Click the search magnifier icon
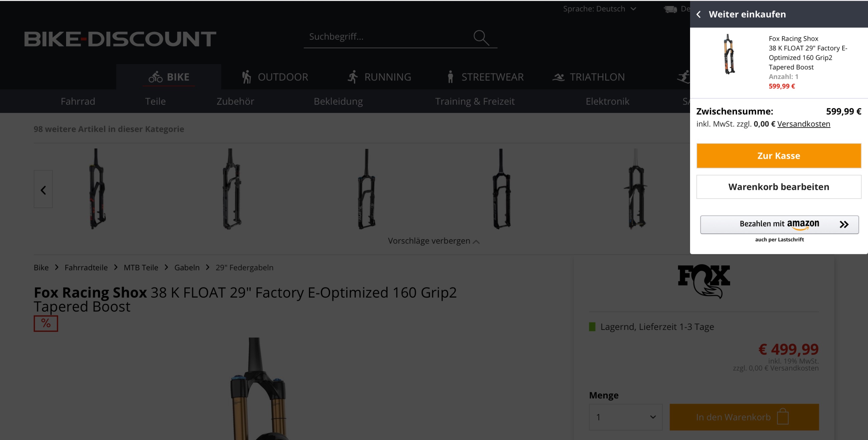The image size is (868, 440). [x=481, y=37]
